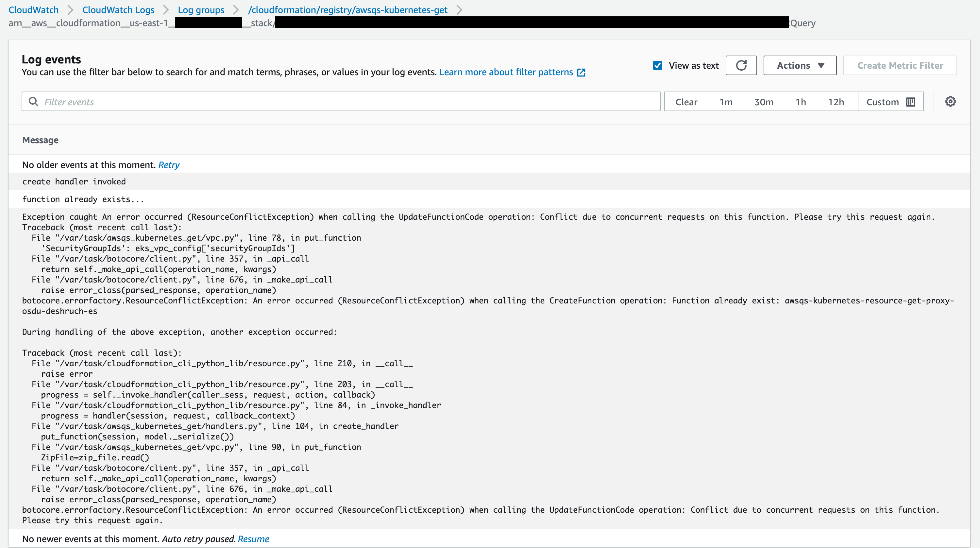Select the 1m time range
This screenshot has width=980, height=548.
click(725, 102)
